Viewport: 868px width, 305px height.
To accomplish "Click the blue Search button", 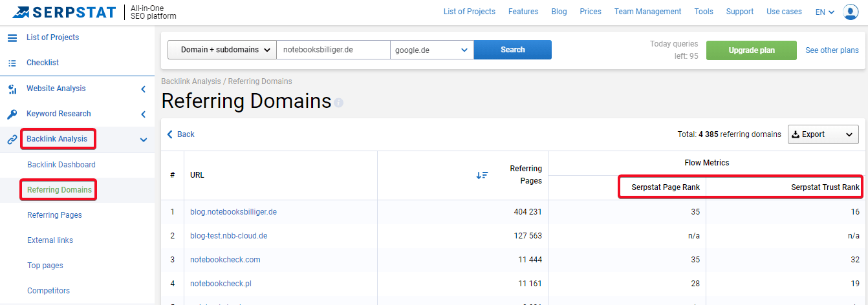I will pyautogui.click(x=513, y=50).
